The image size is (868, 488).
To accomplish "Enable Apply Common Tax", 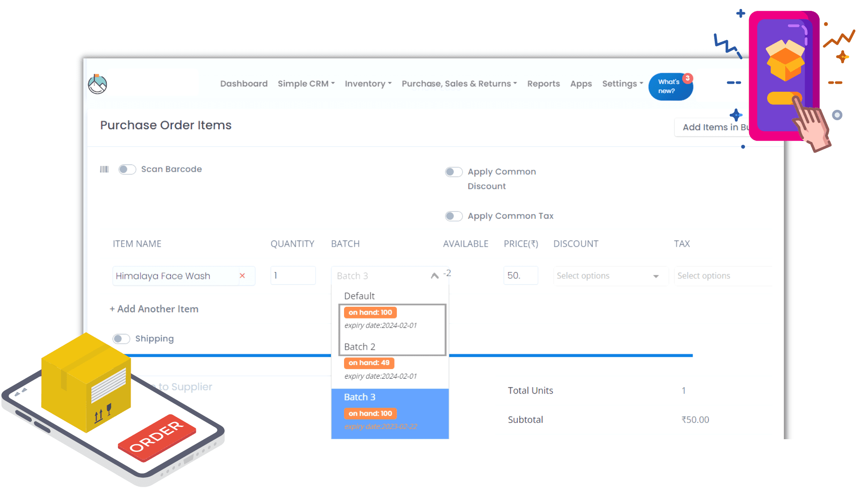I will (x=453, y=216).
